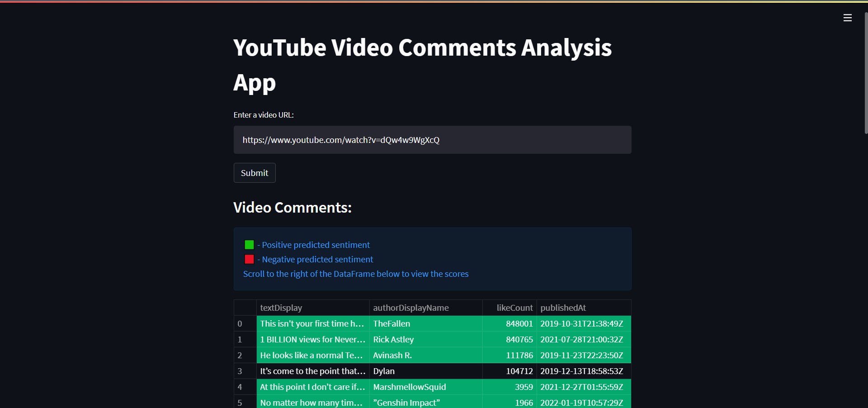The width and height of the screenshot is (868, 408).
Task: Click row index 3 cell
Action: point(245,371)
